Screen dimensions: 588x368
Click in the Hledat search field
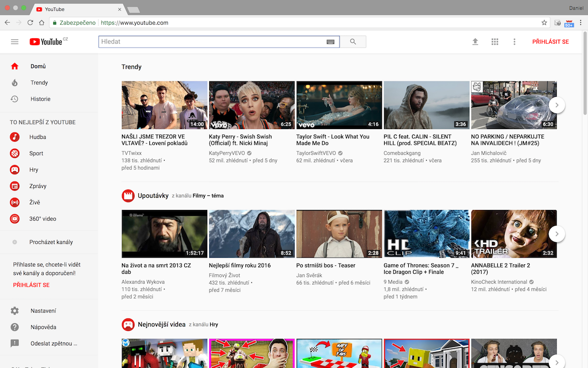coord(211,42)
